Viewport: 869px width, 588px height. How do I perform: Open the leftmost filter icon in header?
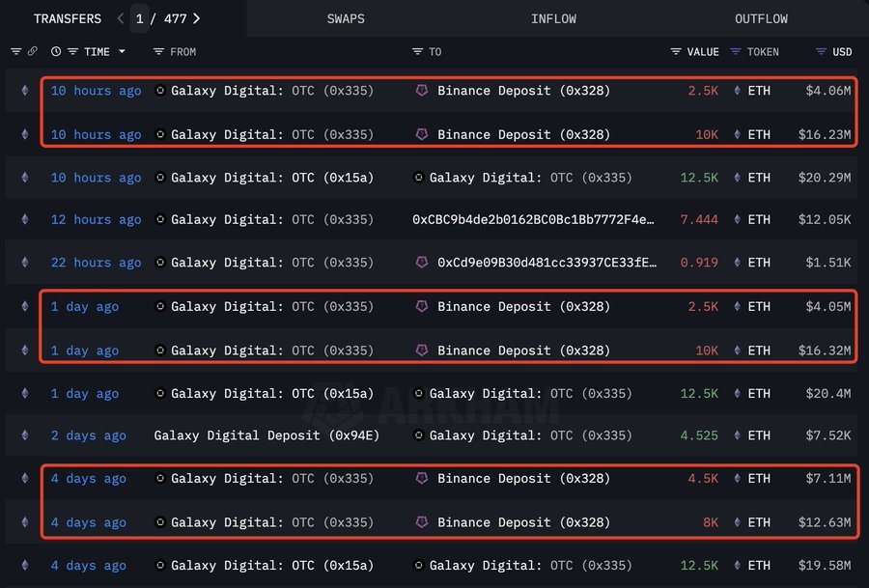15,51
